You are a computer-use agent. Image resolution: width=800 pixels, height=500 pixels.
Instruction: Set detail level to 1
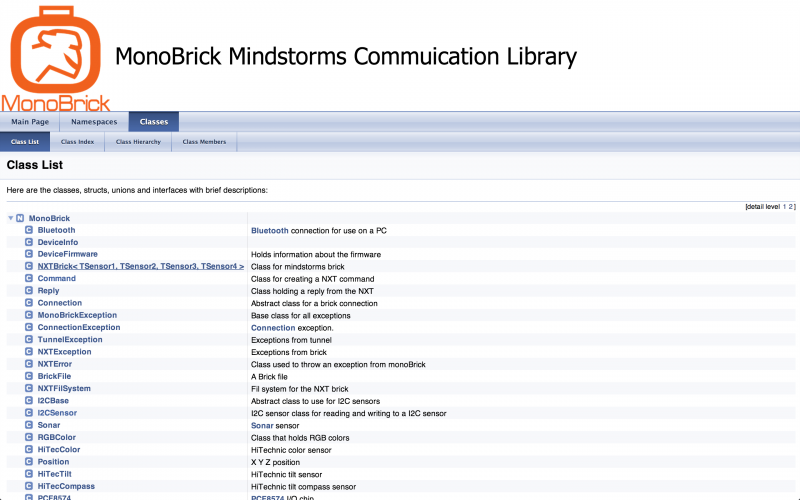coord(784,206)
